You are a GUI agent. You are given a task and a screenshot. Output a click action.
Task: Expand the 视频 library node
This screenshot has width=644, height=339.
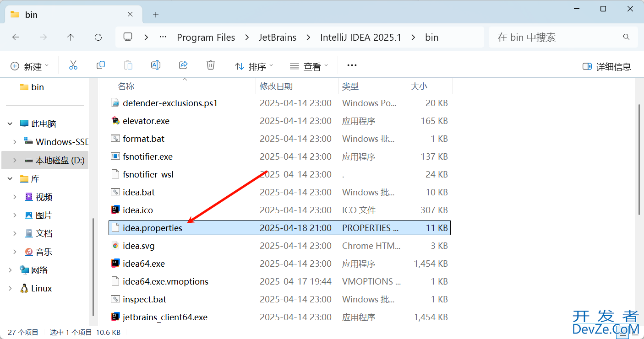[15, 197]
